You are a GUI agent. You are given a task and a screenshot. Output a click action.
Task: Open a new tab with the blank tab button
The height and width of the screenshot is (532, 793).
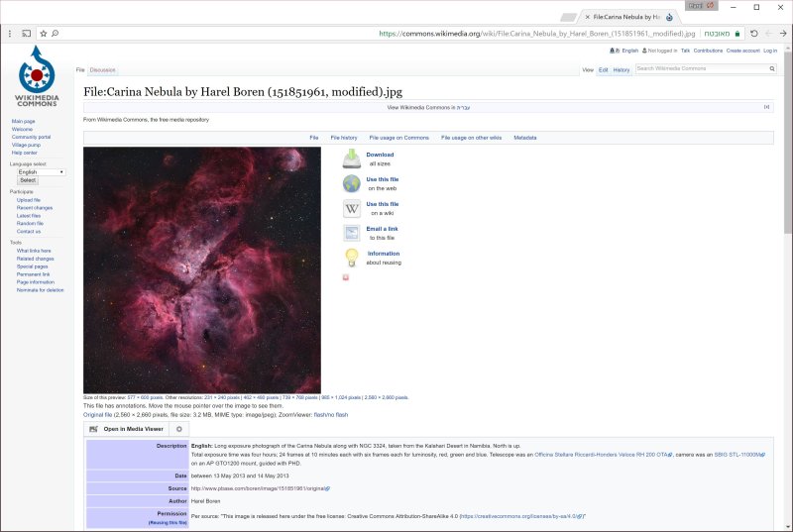point(568,18)
